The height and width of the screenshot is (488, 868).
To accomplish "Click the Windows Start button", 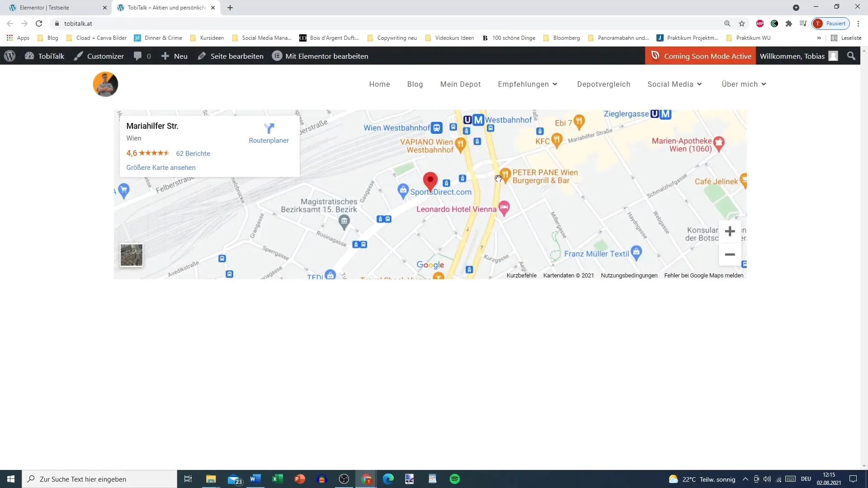I will click(x=11, y=479).
